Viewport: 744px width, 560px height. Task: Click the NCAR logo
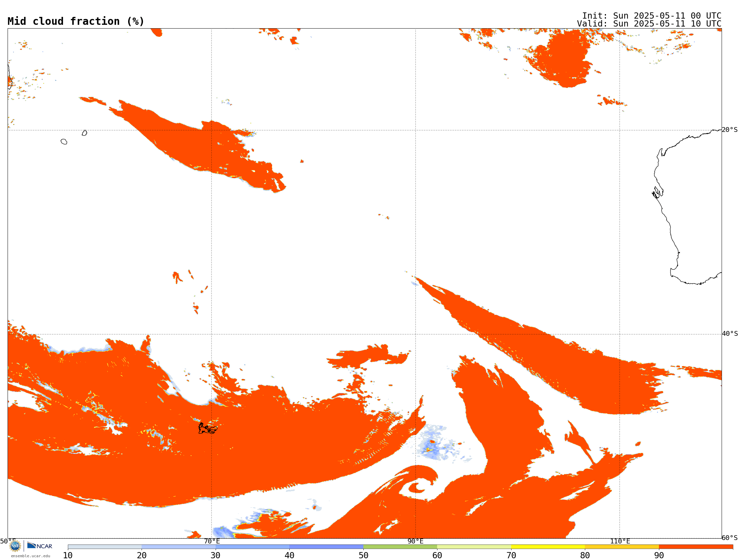pos(40,546)
